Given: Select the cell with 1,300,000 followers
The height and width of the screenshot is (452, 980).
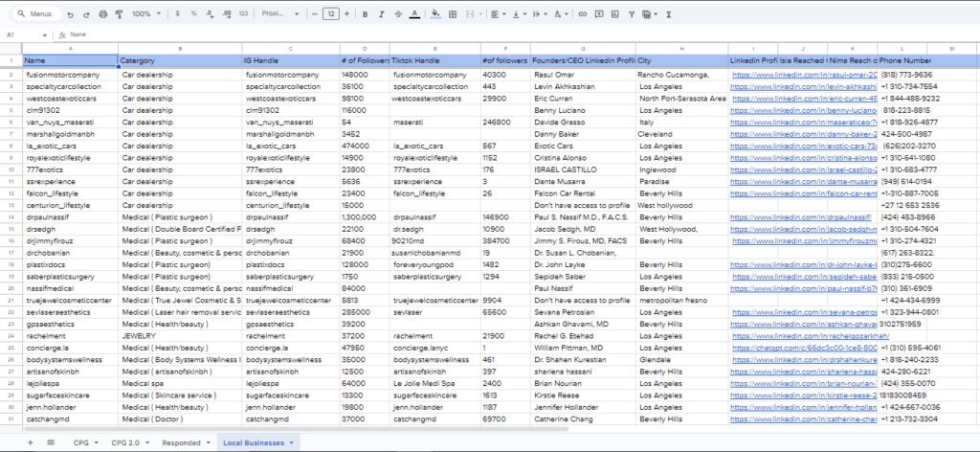Looking at the screenshot, I should pyautogui.click(x=365, y=217).
